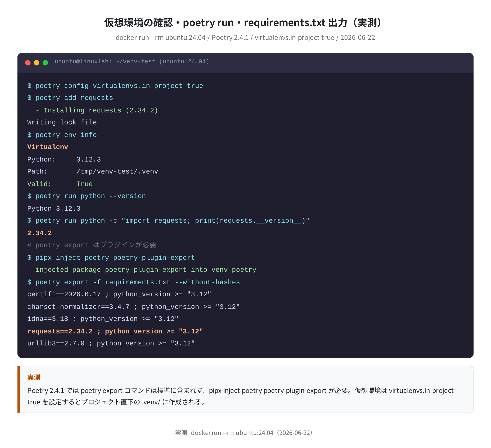Image resolution: width=491 pixels, height=448 pixels.
Task: Click the green maximize dot in terminal header
Action: 45,63
